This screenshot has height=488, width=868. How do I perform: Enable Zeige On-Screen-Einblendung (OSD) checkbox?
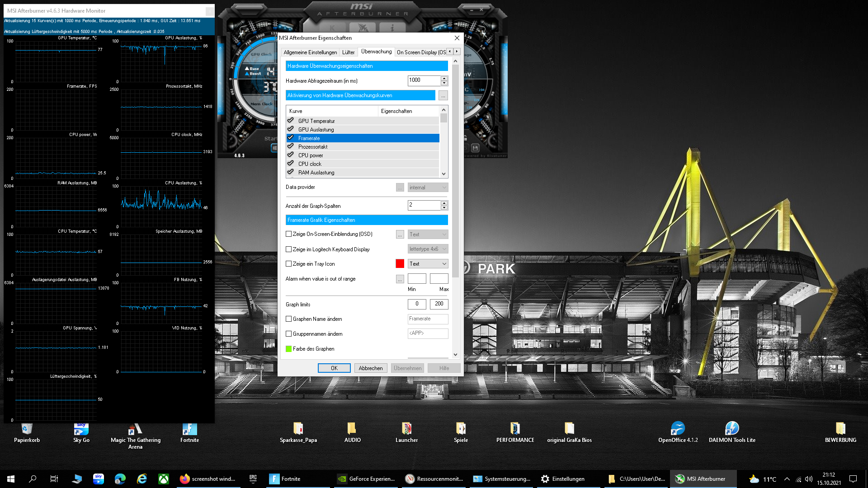(289, 234)
